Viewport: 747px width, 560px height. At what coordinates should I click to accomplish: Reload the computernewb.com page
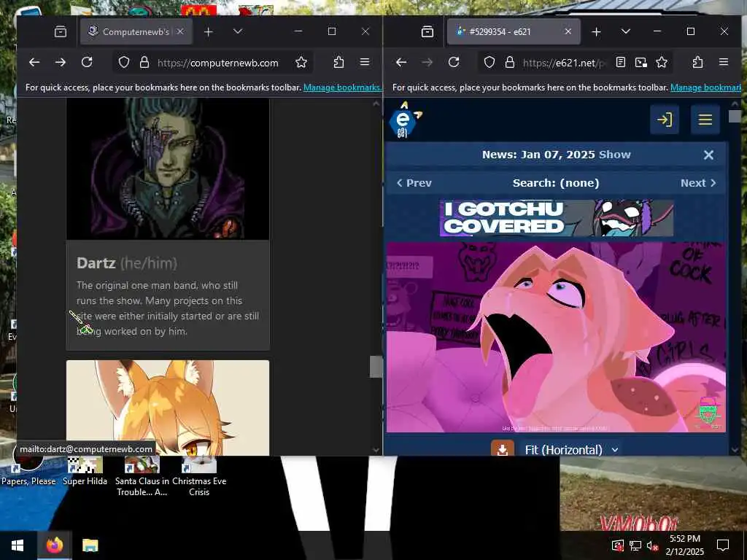(87, 63)
